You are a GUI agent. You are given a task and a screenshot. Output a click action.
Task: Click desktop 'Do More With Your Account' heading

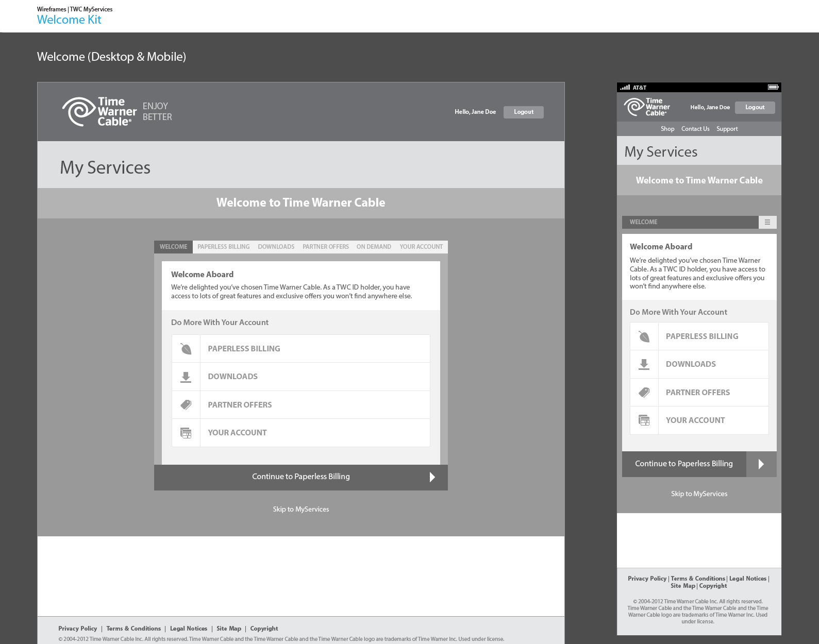click(220, 323)
